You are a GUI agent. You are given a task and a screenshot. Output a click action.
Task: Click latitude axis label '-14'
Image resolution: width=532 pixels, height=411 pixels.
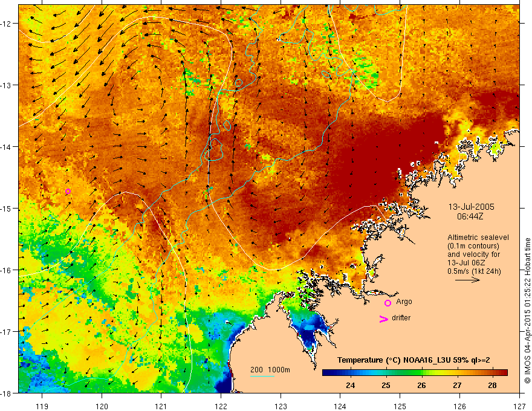pos(7,146)
